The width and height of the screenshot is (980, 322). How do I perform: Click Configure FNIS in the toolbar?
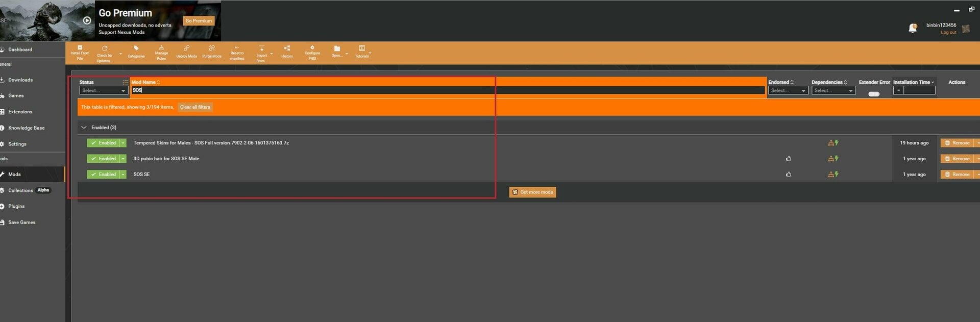click(x=312, y=53)
